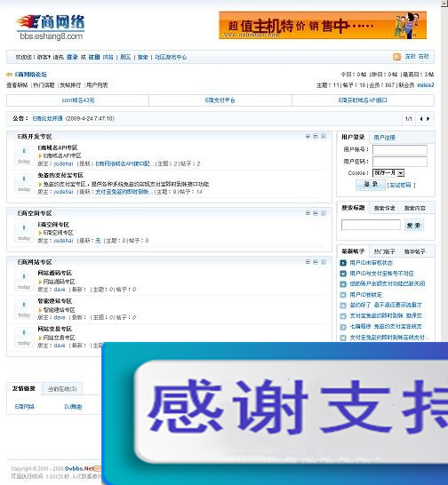
Task: Click the E商域名API专区 forum today icon
Action: tap(24, 155)
